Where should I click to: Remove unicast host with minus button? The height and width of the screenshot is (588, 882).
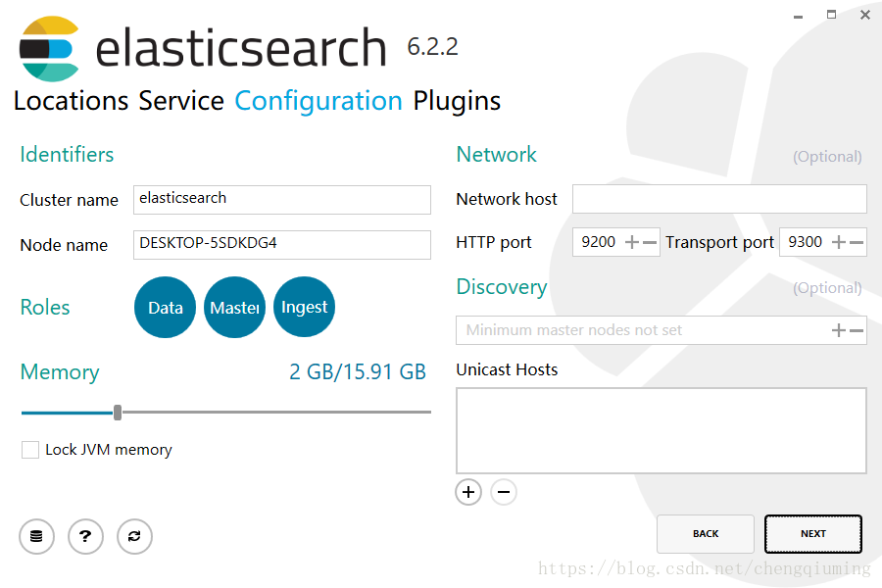504,492
